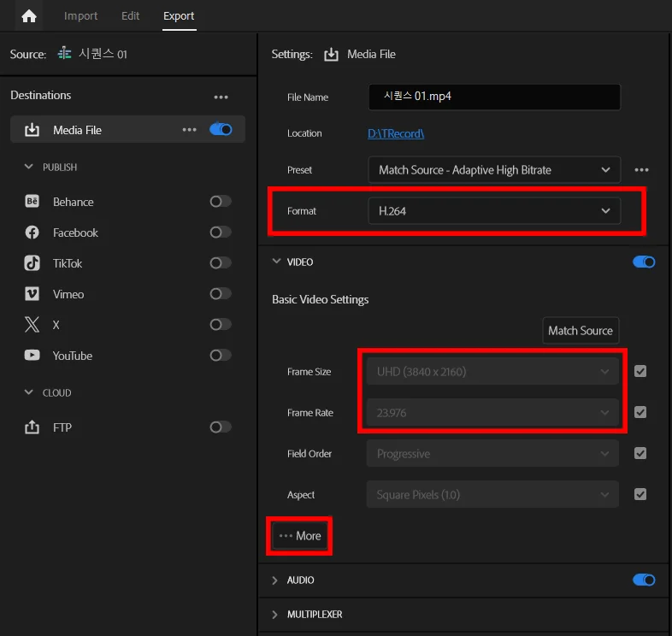Expand the MULTIPLEXER section
This screenshot has width=672, height=636.
tap(274, 614)
